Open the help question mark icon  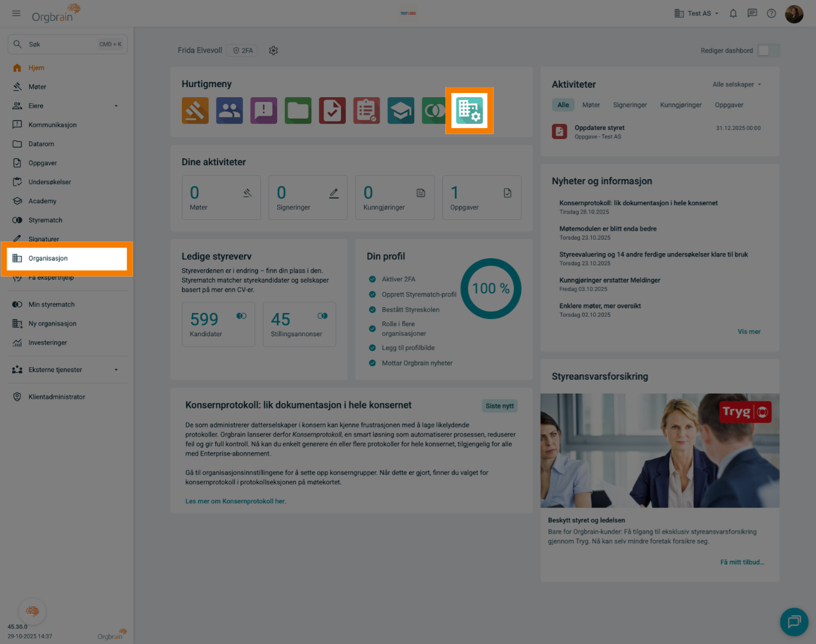771,13
